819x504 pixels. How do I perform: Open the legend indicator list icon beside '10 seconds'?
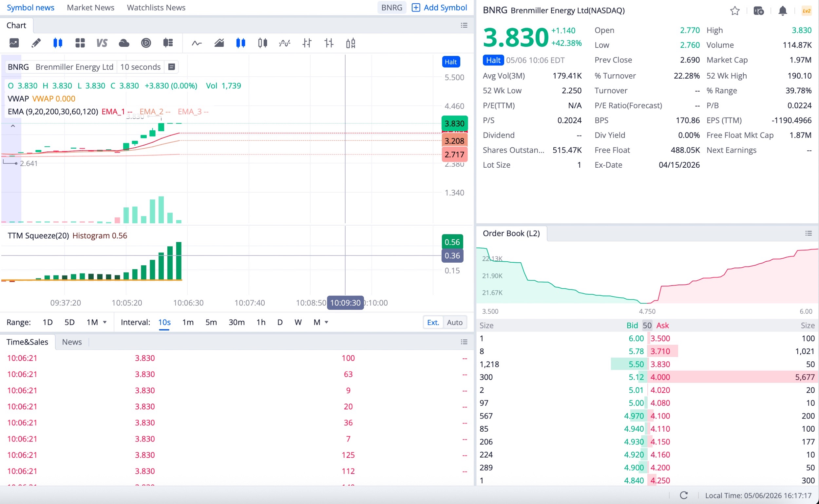pyautogui.click(x=171, y=67)
